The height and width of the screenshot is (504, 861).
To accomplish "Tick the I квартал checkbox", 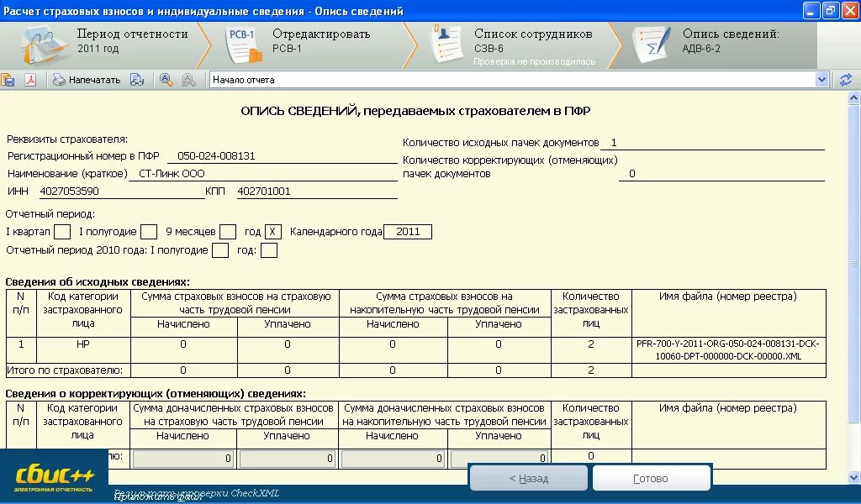I will 62,232.
